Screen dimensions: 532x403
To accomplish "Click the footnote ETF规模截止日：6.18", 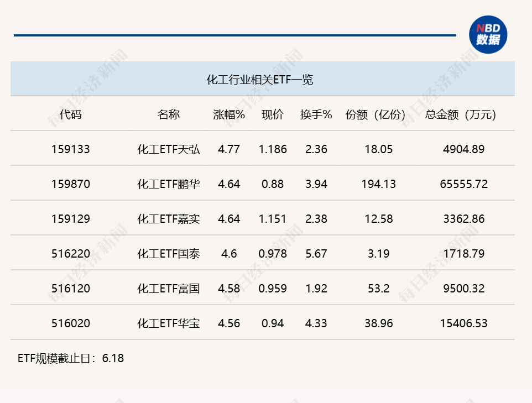I will pyautogui.click(x=71, y=359).
